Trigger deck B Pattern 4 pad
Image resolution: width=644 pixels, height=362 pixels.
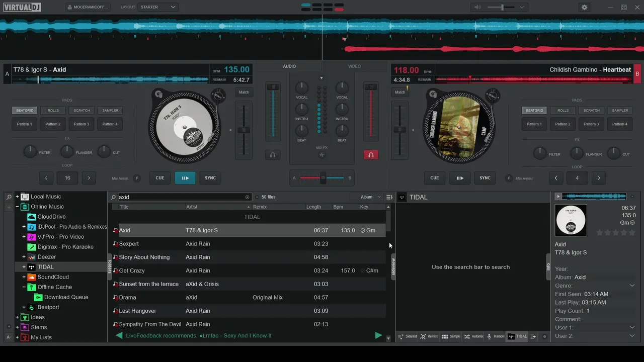[620, 124]
